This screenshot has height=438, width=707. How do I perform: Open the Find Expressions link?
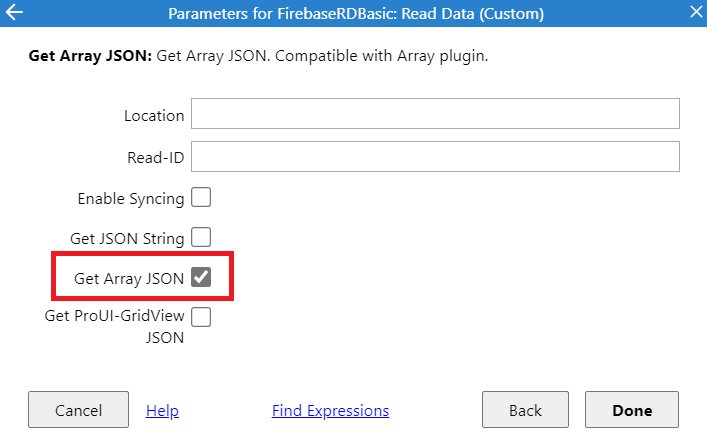330,410
